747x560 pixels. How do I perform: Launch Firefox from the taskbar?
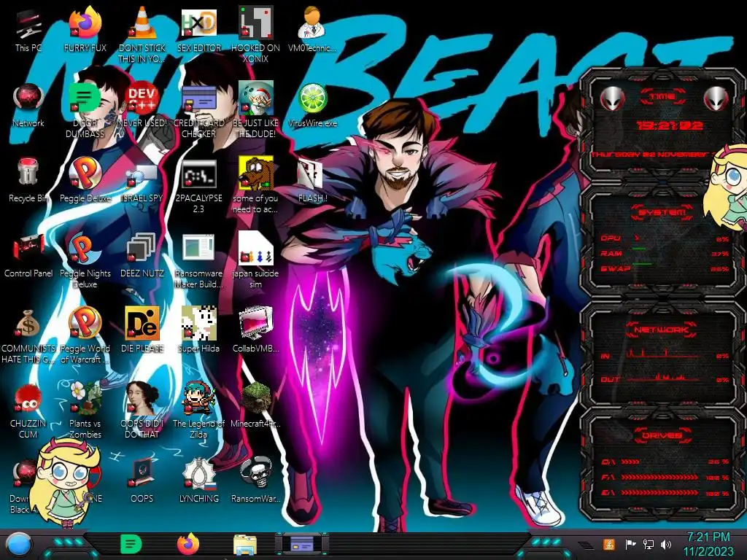[188, 544]
